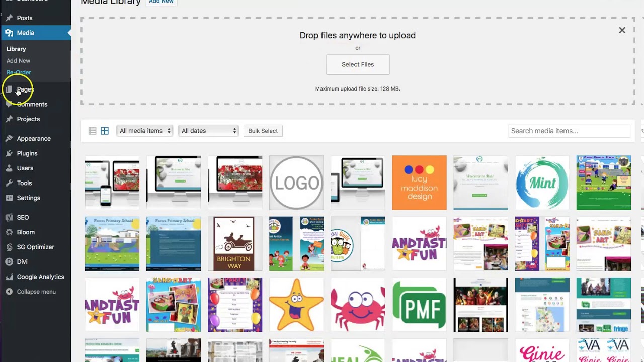Switch to grid view icon
The height and width of the screenshot is (362, 644).
click(x=105, y=131)
